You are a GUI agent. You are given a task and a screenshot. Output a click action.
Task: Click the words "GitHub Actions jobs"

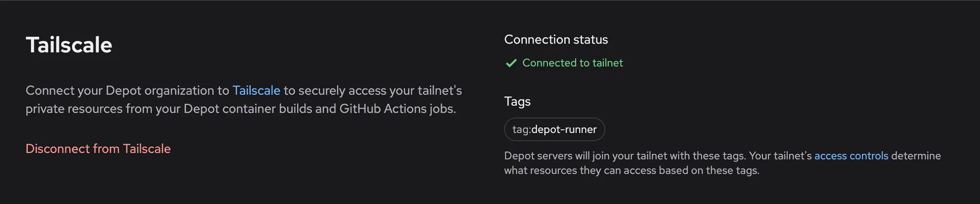tap(397, 109)
